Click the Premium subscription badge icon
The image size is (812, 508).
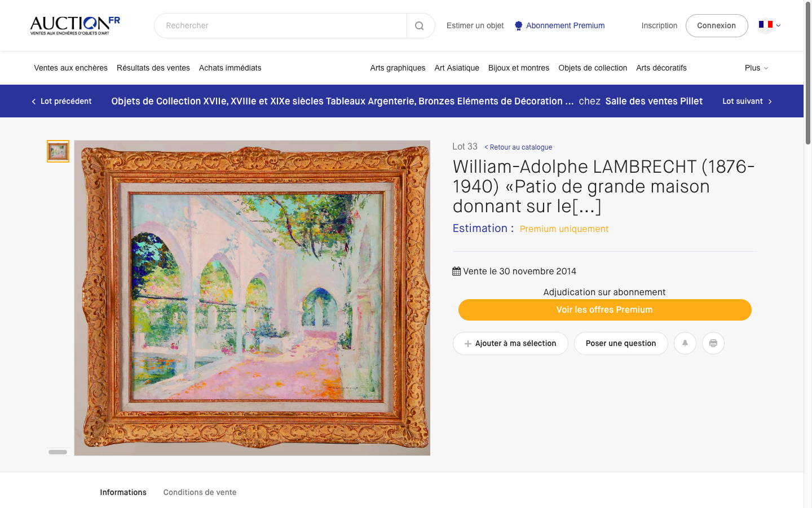pyautogui.click(x=519, y=26)
